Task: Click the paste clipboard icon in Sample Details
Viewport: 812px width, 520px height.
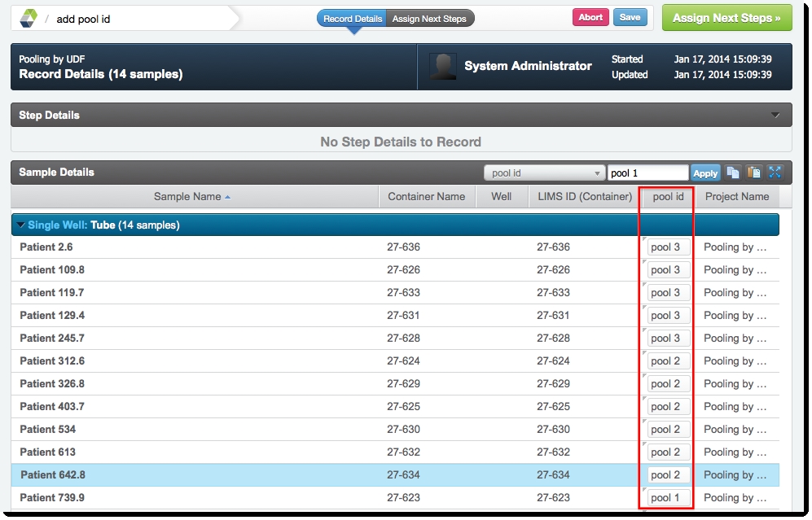Action: pos(754,173)
